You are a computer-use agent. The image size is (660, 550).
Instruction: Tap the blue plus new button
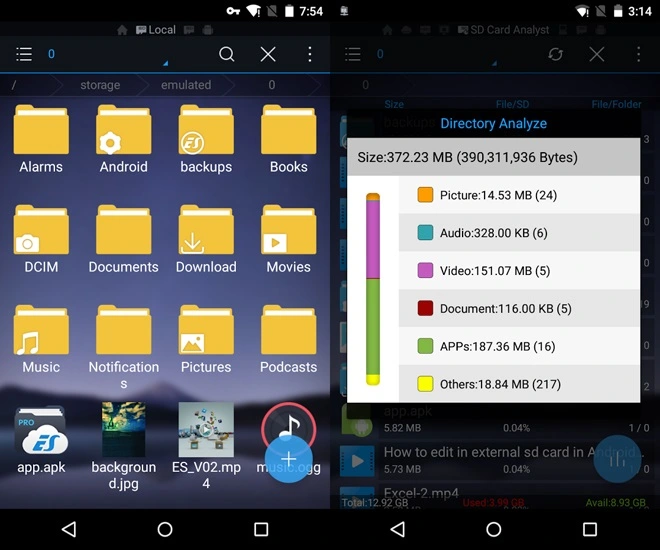click(288, 459)
